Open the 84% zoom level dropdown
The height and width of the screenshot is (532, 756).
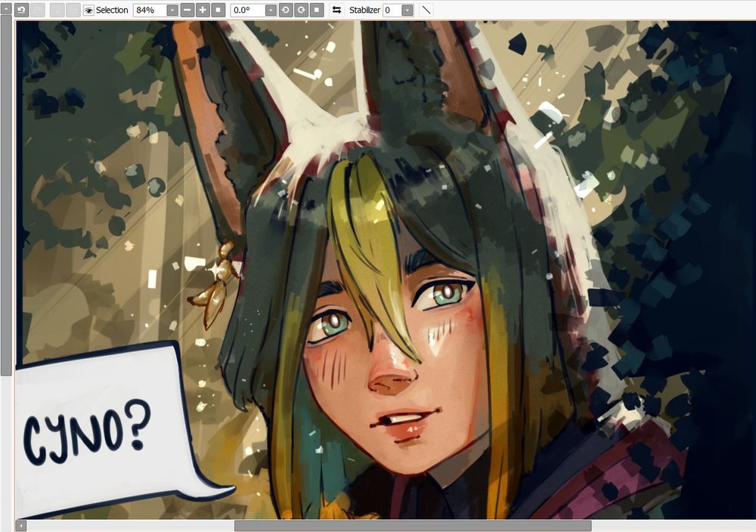pos(172,10)
